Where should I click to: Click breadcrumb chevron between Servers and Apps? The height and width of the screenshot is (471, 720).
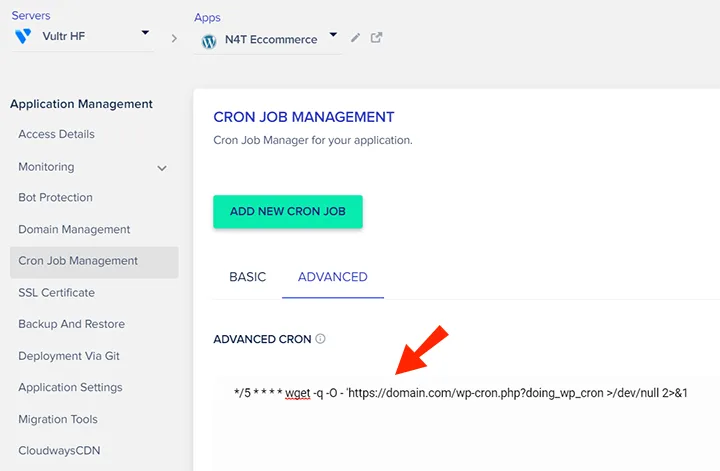[174, 39]
